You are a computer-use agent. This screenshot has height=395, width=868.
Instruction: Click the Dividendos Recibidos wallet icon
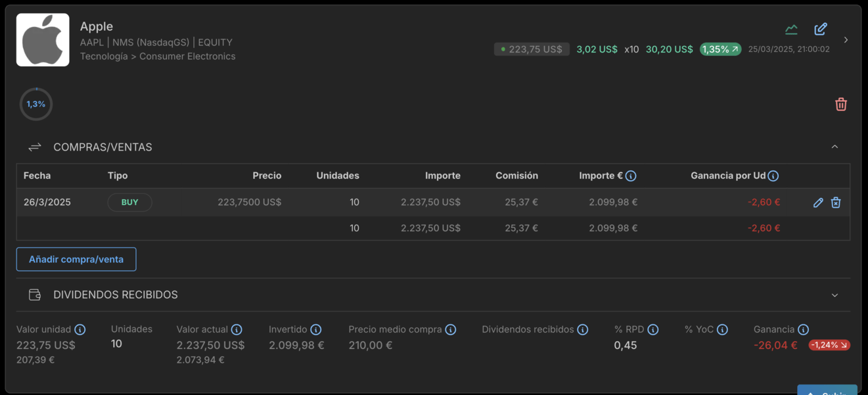[x=35, y=294]
